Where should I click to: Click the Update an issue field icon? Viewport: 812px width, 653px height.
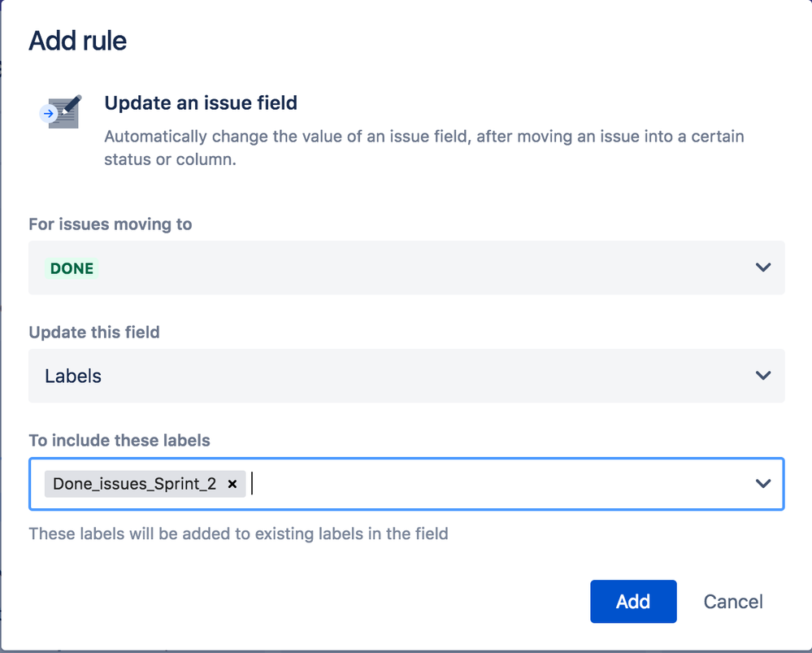click(x=61, y=111)
